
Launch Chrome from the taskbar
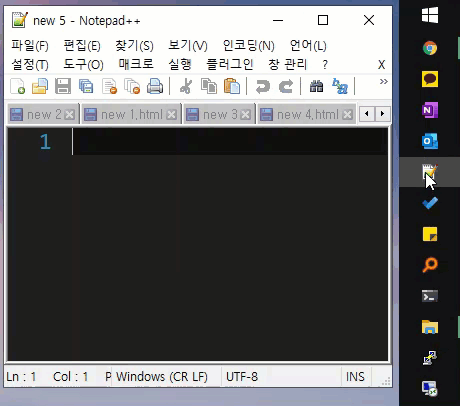pos(430,48)
